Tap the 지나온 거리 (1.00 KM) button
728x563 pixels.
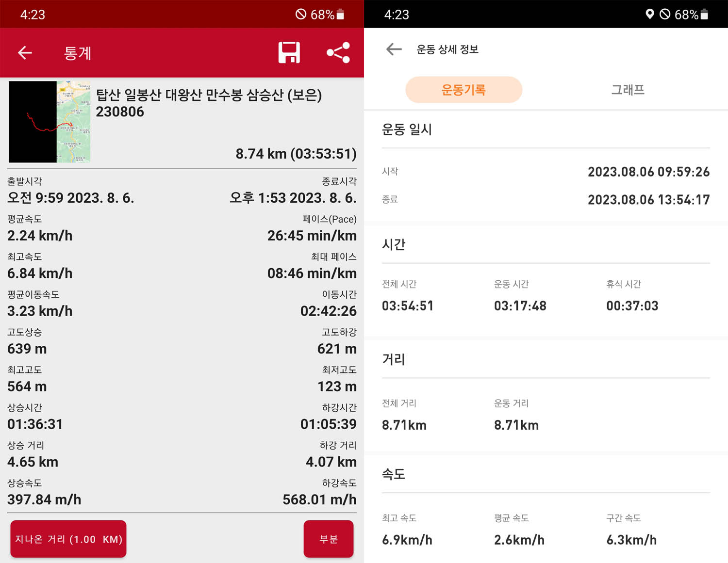(68, 539)
